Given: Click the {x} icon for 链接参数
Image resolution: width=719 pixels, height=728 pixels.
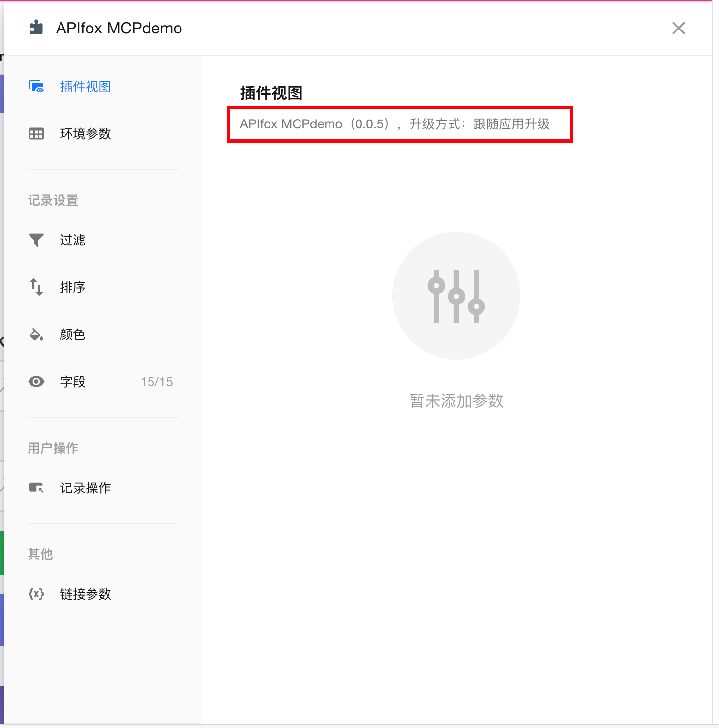Looking at the screenshot, I should pos(36,594).
